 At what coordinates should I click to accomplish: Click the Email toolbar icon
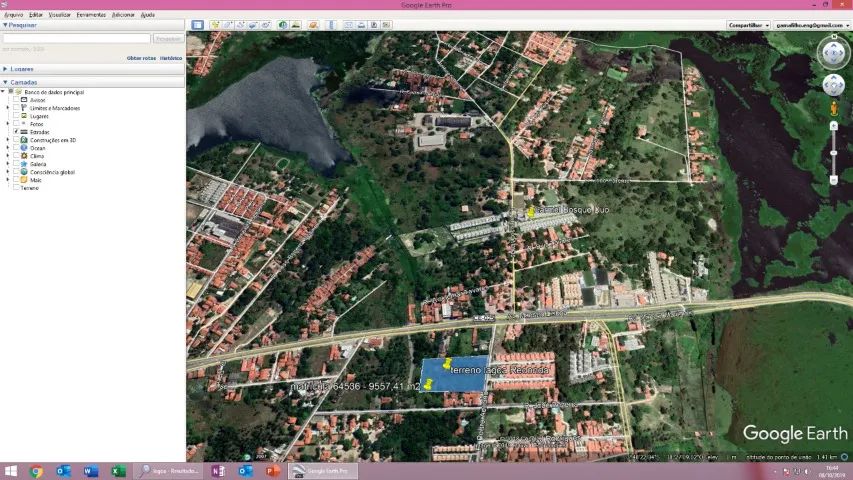[348, 25]
